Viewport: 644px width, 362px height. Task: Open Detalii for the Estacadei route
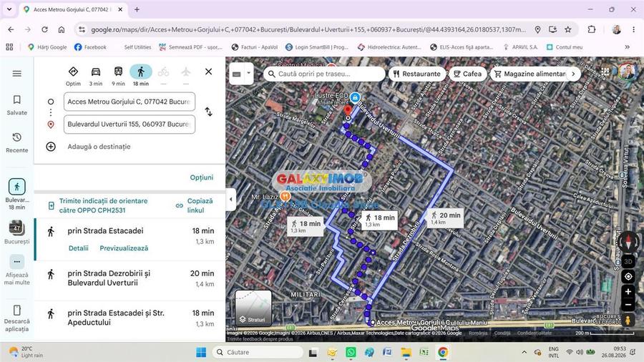79,248
